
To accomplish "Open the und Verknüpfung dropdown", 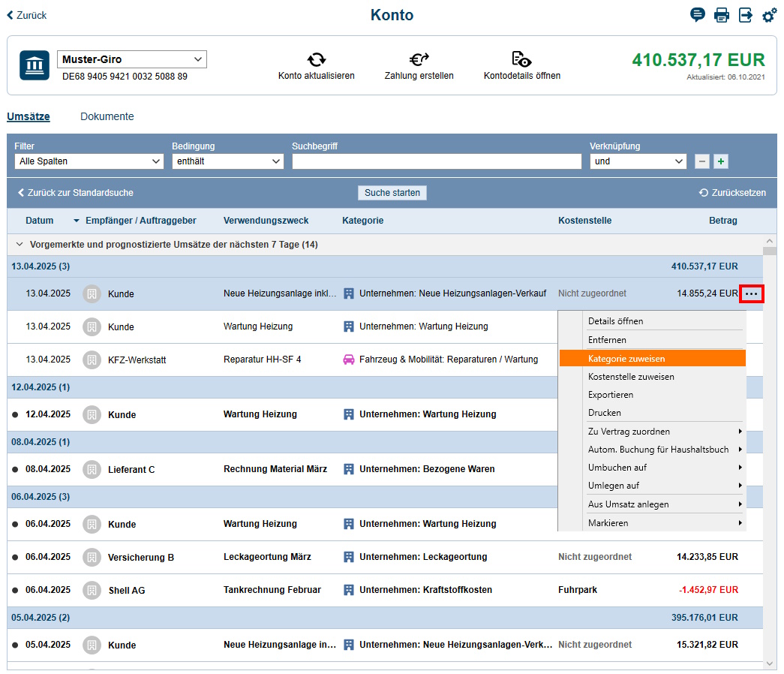I will 638,161.
